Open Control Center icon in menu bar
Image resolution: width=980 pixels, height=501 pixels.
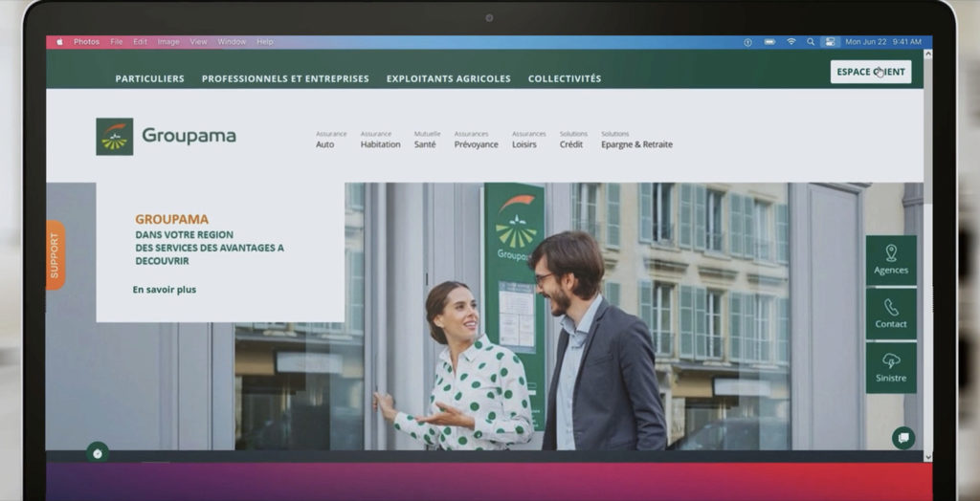click(x=830, y=42)
